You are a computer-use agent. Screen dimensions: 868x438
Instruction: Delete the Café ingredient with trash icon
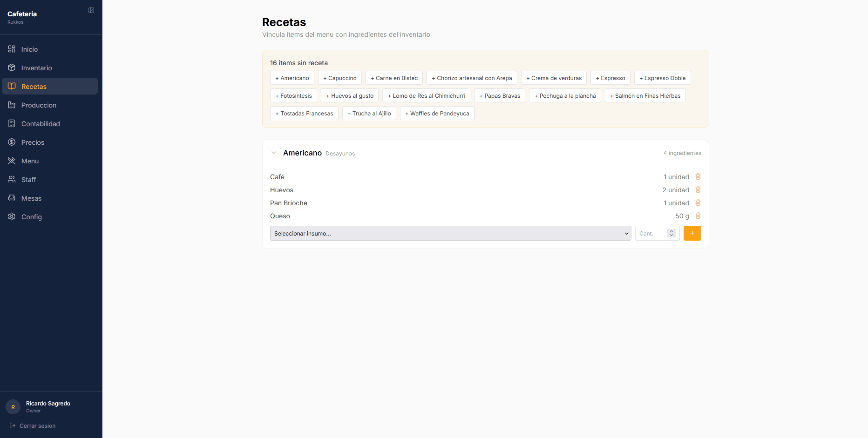(x=698, y=177)
